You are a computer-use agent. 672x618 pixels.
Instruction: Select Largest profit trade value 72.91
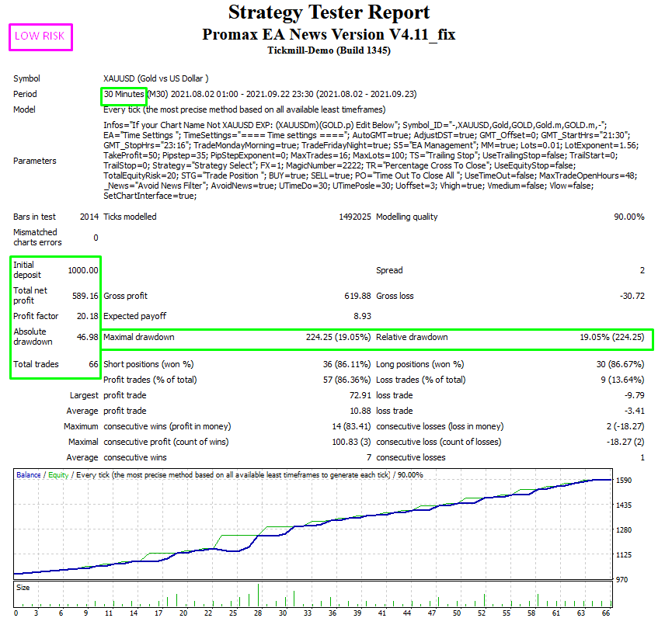[x=360, y=396]
